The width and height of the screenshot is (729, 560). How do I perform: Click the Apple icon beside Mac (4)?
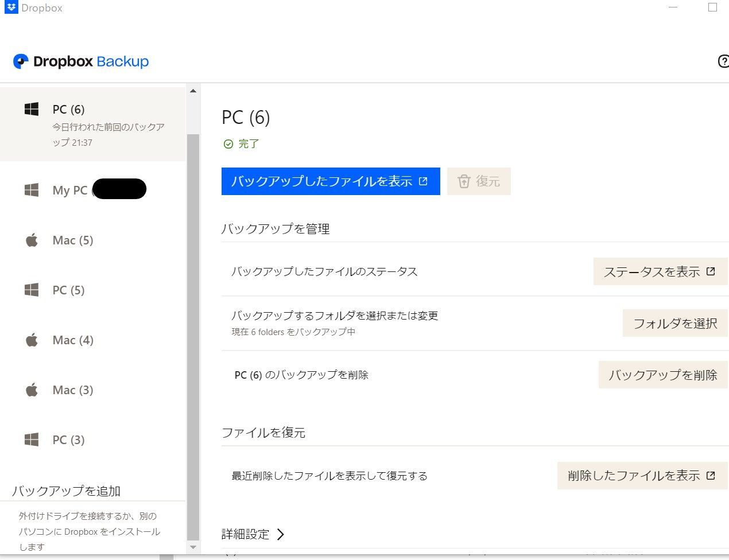coord(32,340)
